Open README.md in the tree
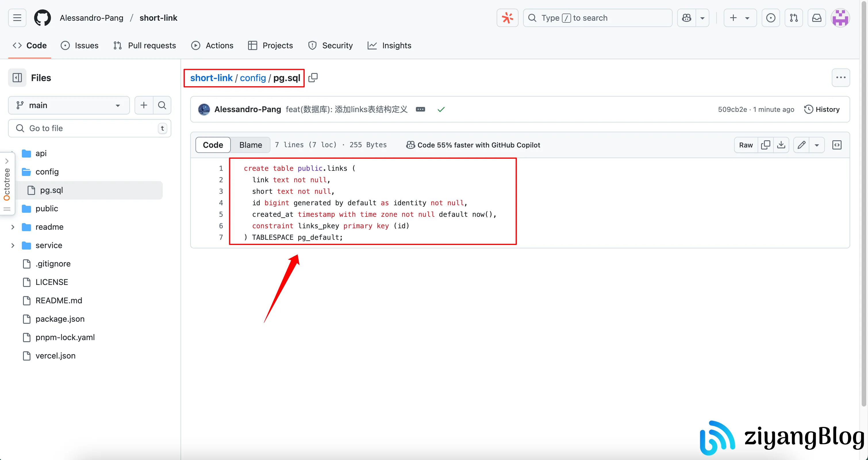Viewport: 868px width, 460px height. point(59,300)
